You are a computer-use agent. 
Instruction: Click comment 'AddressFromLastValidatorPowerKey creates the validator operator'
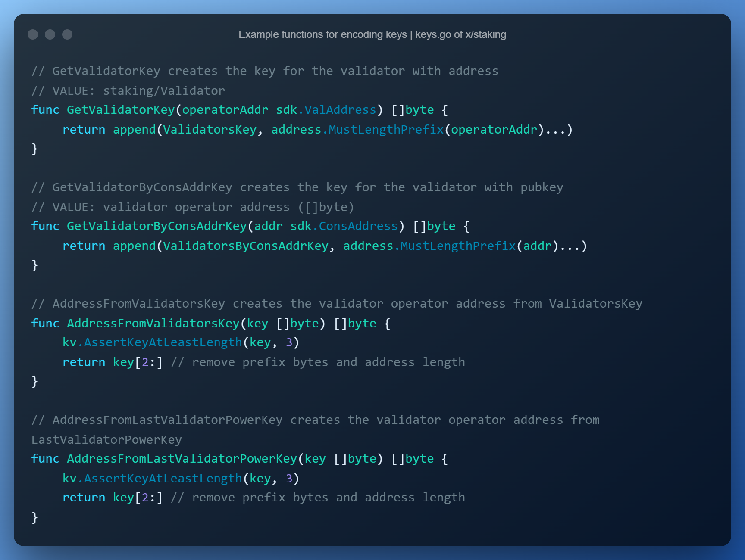pyautogui.click(x=279, y=420)
